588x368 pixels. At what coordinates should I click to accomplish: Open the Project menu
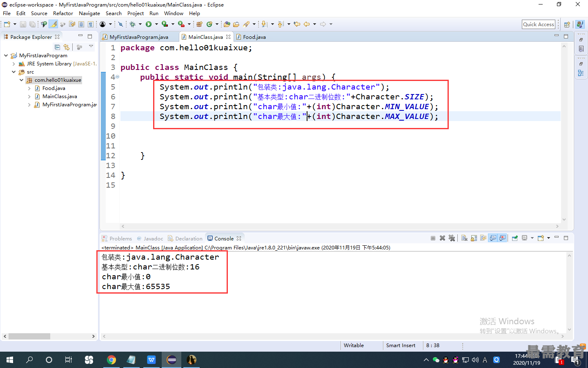136,13
